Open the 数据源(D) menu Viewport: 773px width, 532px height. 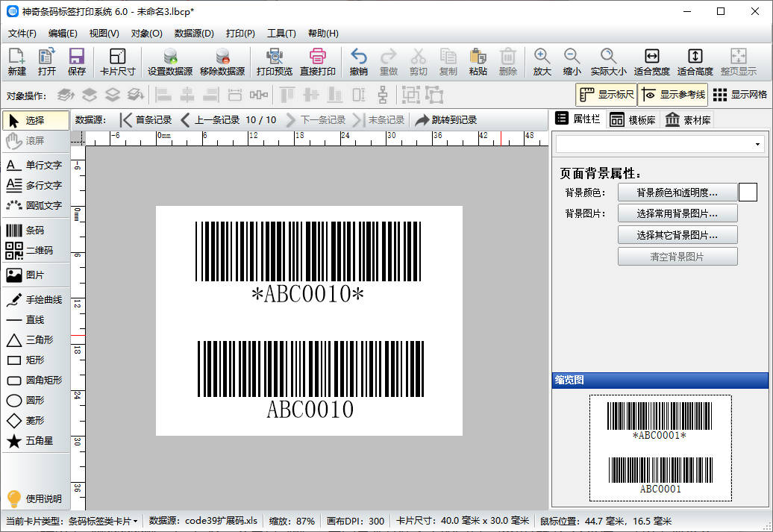click(194, 34)
